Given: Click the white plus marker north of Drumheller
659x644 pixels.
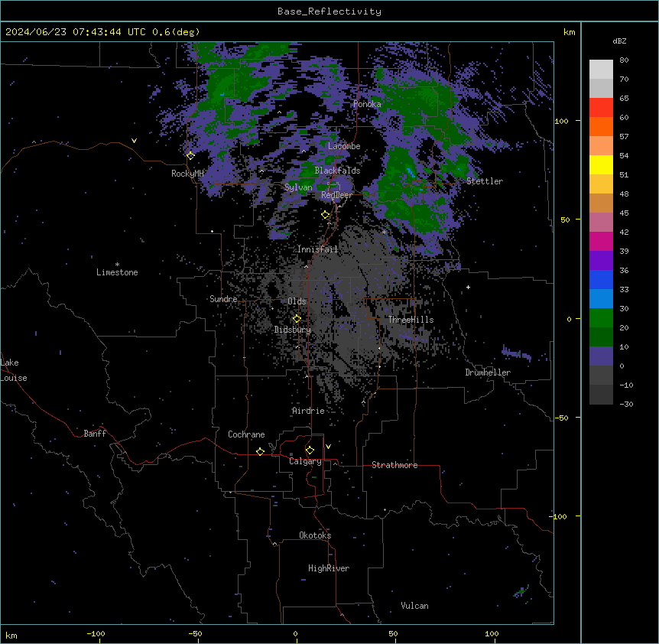Looking at the screenshot, I should pyautogui.click(x=468, y=287).
